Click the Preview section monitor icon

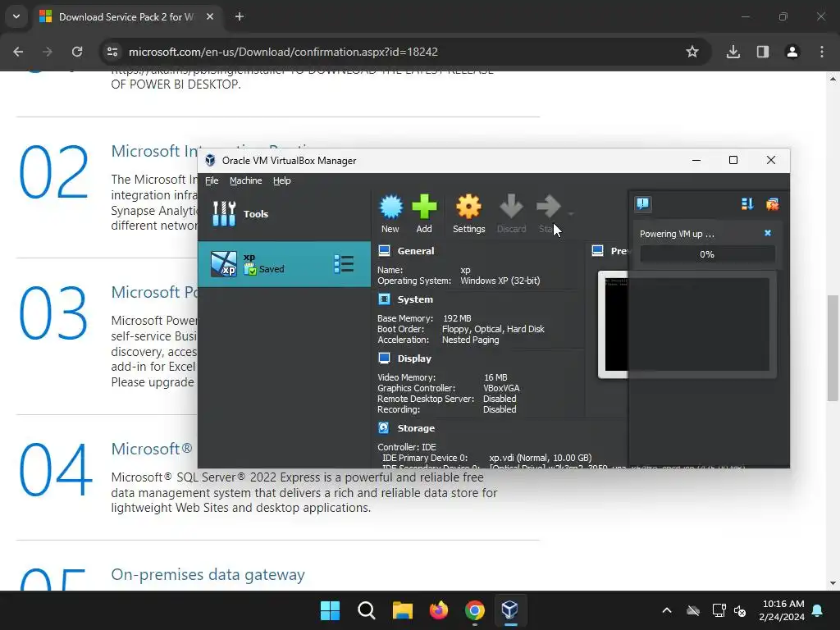pos(598,251)
